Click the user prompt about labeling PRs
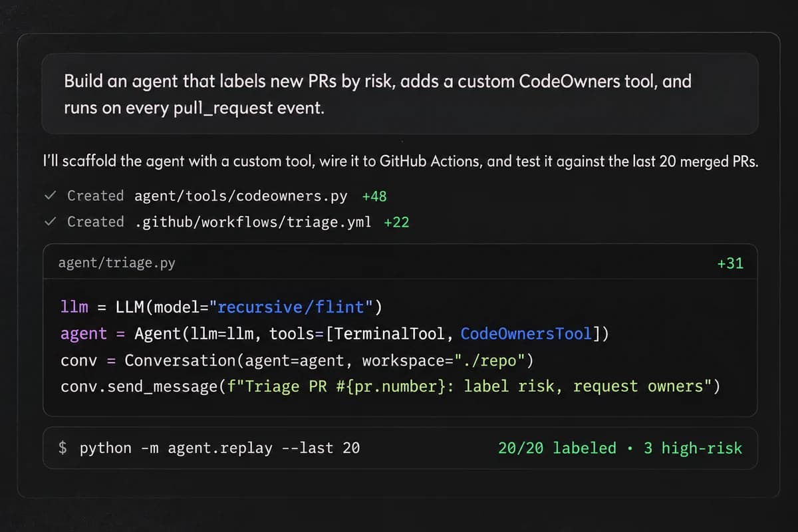 click(400, 94)
